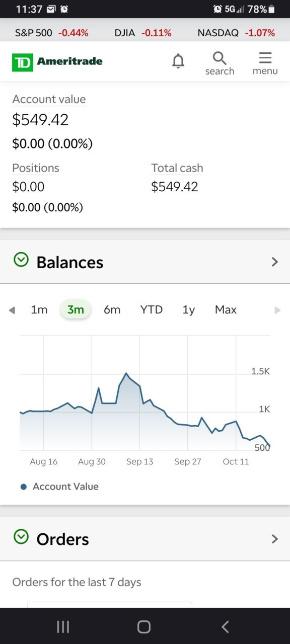
Task: Open notifications bell icon
Action: (x=178, y=61)
